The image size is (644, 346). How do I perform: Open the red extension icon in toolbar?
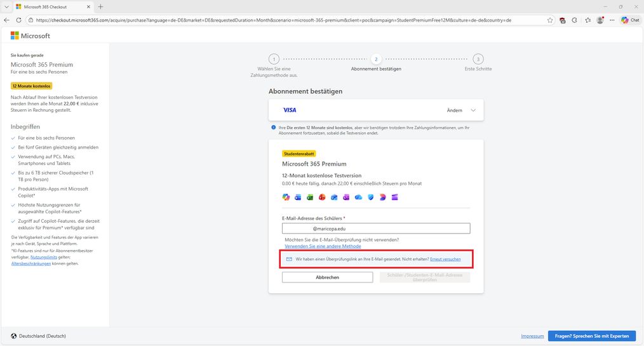(x=563, y=20)
